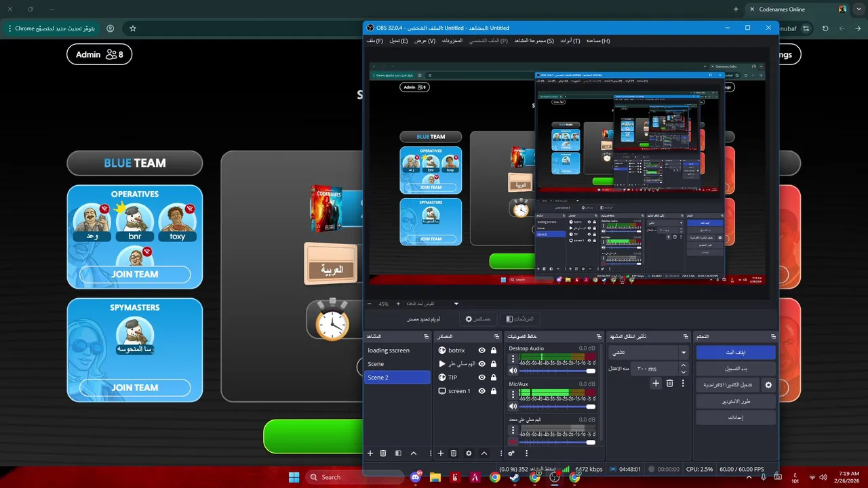Float the Audio Mixer dock panel icon
The height and width of the screenshot is (488, 868).
(599, 336)
